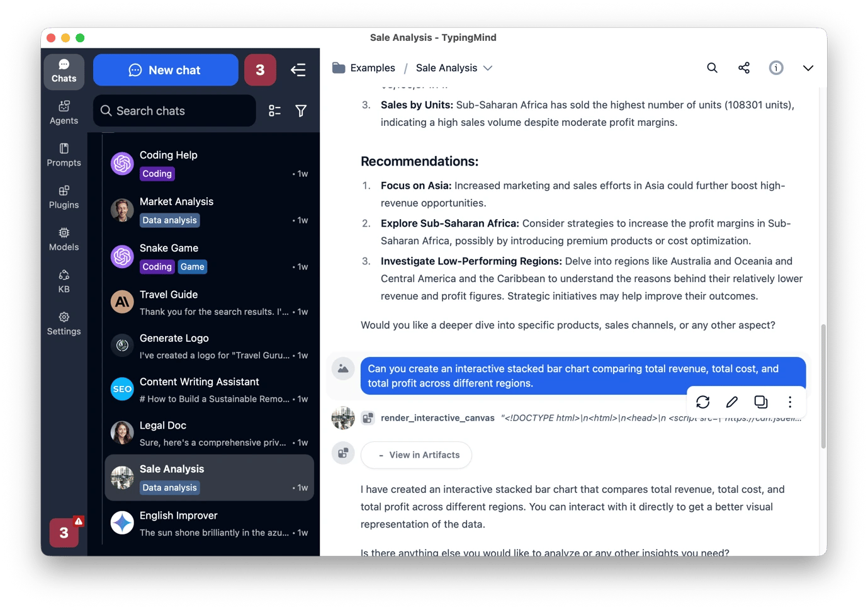Click the Coding Help avatar icon
This screenshot has width=868, height=610.
point(122,164)
